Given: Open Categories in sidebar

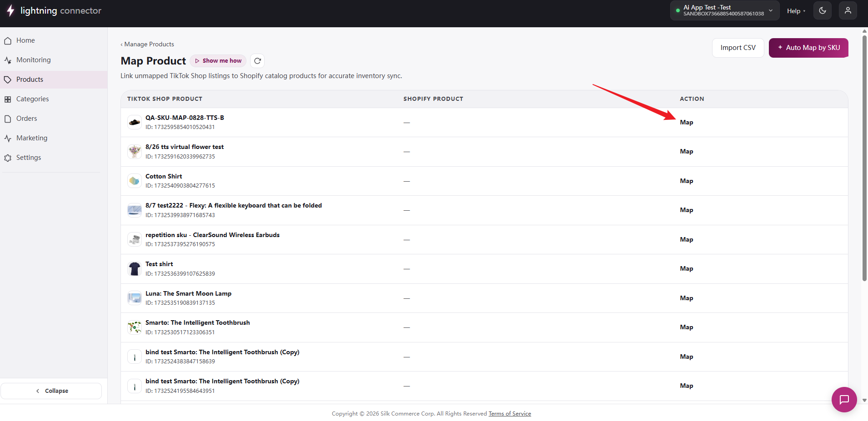Looking at the screenshot, I should point(54,99).
